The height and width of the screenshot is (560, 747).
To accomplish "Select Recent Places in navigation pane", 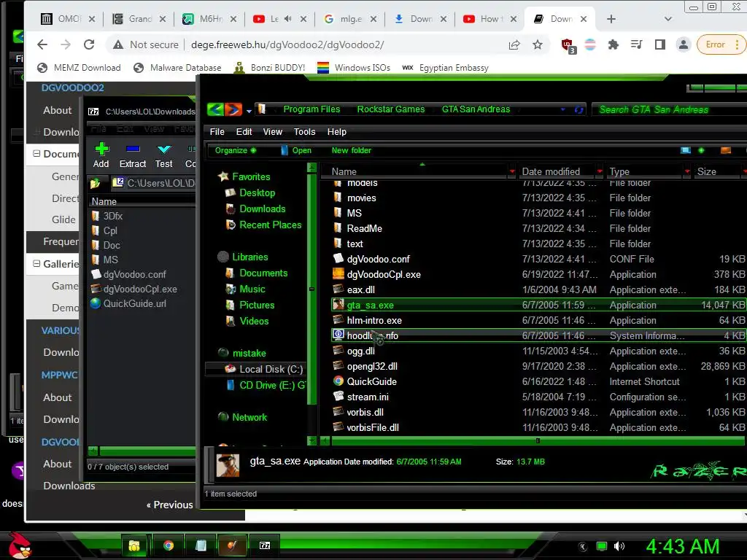I will [270, 225].
